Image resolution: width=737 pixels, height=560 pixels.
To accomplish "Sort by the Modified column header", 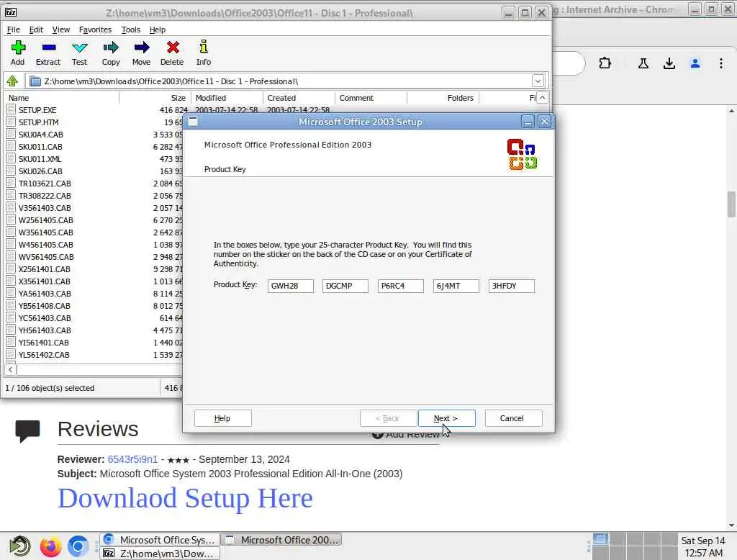I will (x=227, y=98).
